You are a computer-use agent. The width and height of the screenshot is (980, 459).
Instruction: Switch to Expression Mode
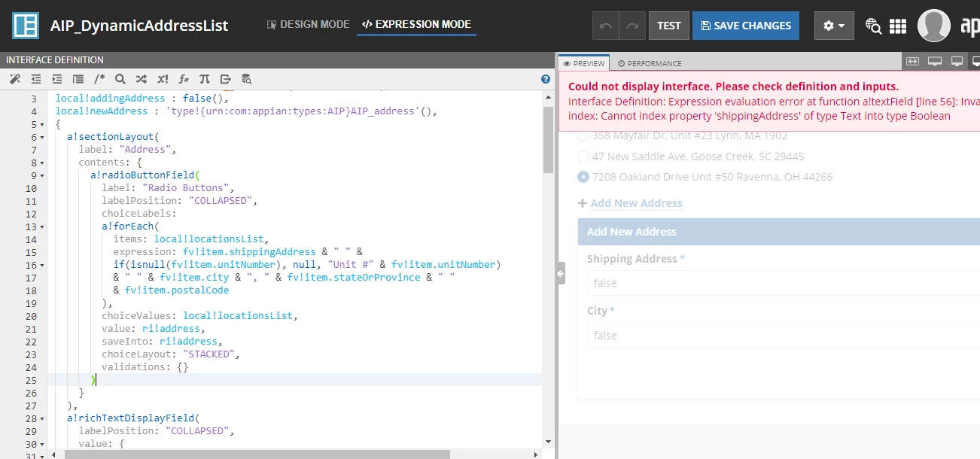pyautogui.click(x=417, y=25)
